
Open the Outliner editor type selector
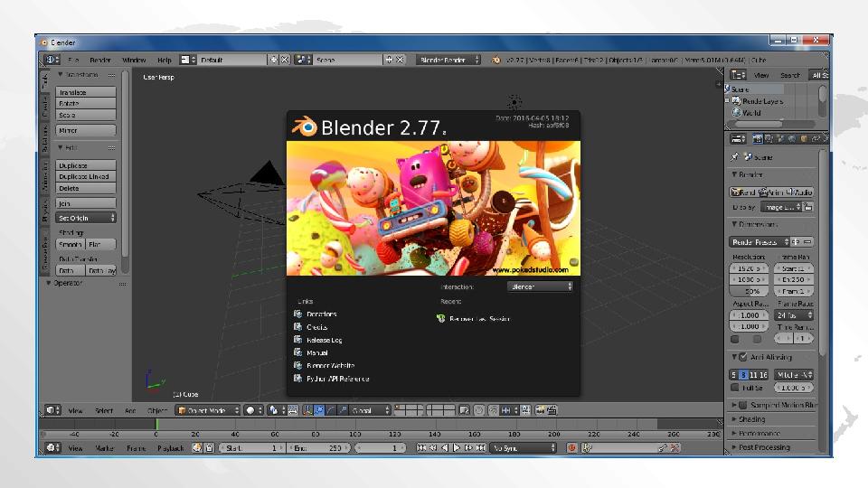[738, 75]
